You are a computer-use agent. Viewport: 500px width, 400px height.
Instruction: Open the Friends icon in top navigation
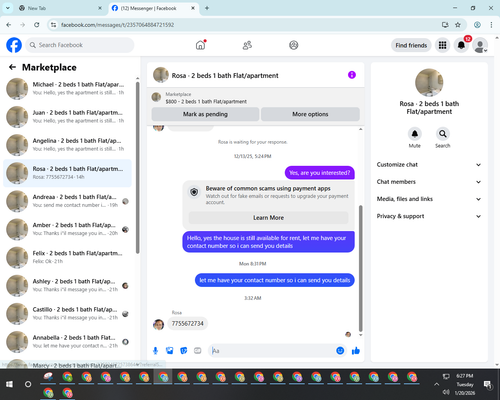pyautogui.click(x=247, y=45)
